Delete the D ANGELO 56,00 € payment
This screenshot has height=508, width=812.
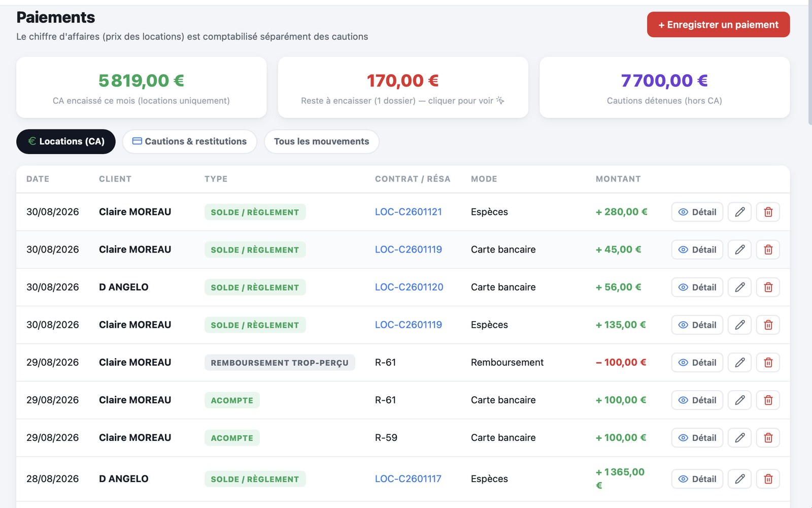tap(768, 287)
